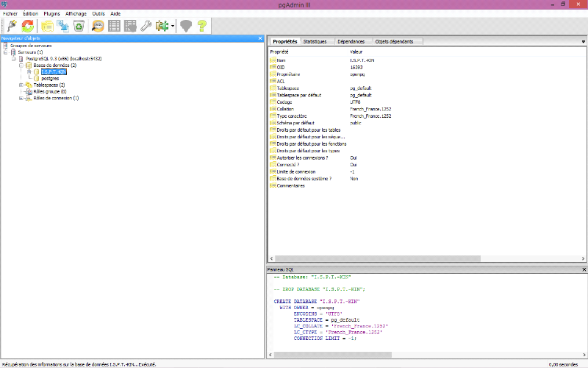
Task: Open the plugins dropdown arrow in toolbar
Action: [172, 26]
